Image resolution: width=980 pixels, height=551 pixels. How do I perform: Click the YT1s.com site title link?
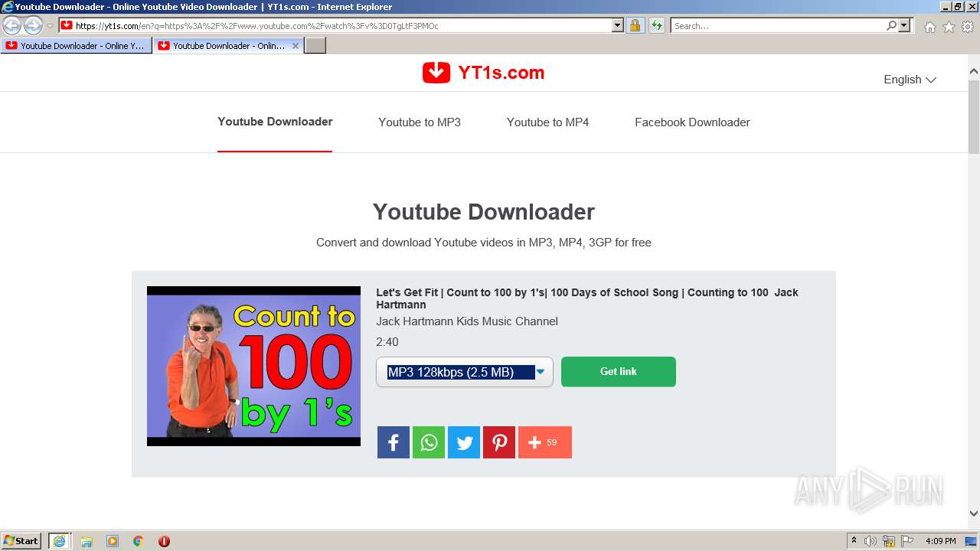pos(501,73)
